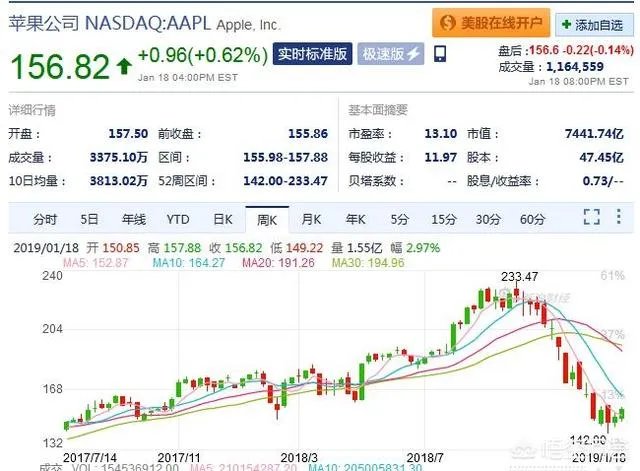Click the MA30: 194.96 indicator label
The image size is (640, 471).
(x=368, y=262)
